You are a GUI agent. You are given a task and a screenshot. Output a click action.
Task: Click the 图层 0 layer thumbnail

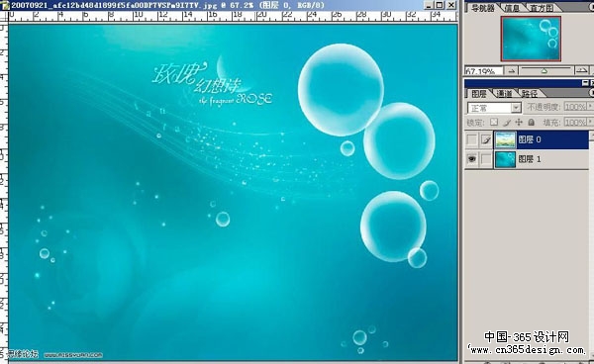505,139
